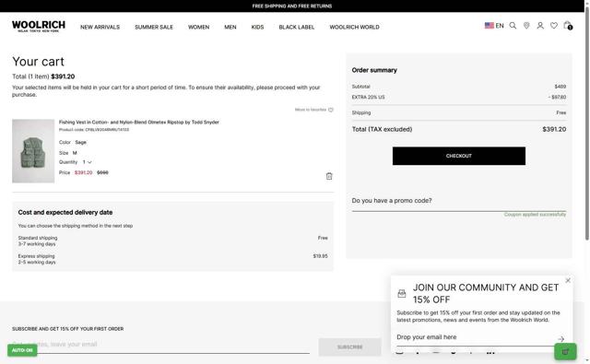Click the EXTRA 20% US discount line
This screenshot has width=590, height=364.
point(459,97)
